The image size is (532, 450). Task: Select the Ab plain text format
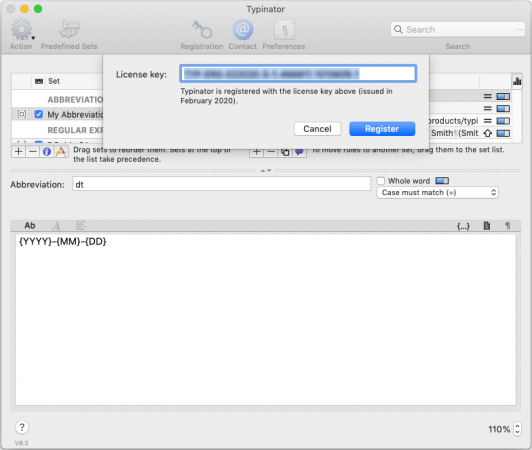click(x=30, y=226)
